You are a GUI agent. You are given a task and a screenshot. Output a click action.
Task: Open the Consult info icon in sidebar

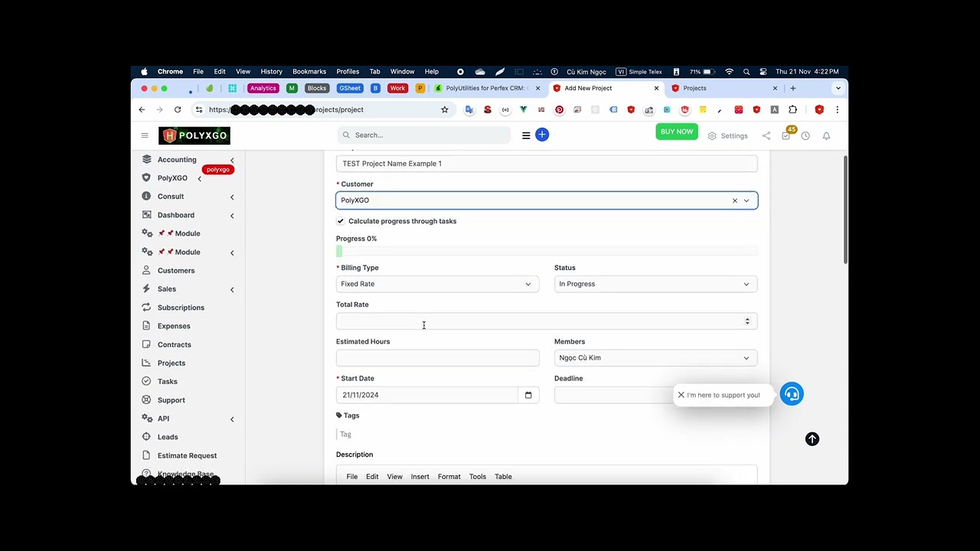[146, 196]
